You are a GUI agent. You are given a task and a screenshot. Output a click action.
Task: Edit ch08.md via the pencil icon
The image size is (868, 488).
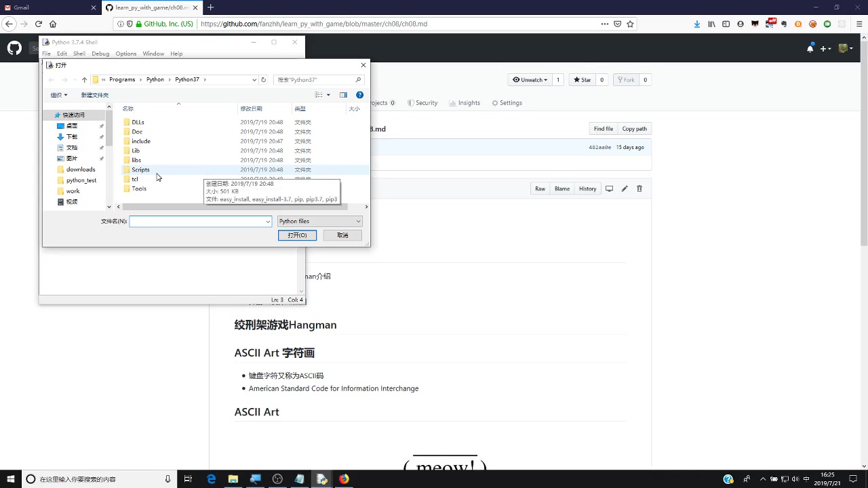click(x=624, y=188)
